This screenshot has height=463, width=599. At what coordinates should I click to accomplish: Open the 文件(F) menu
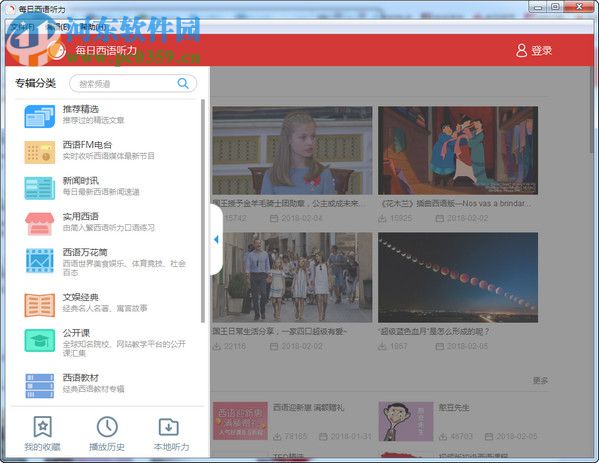(22, 27)
